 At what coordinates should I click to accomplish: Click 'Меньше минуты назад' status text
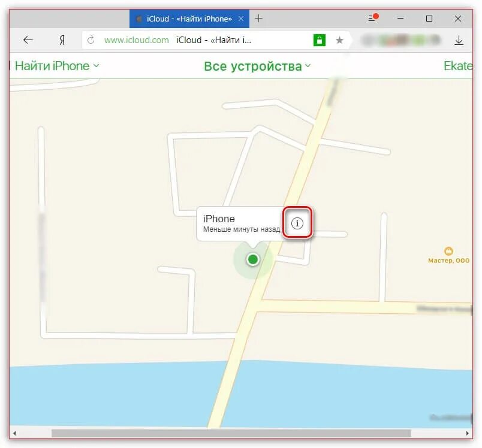coord(242,229)
